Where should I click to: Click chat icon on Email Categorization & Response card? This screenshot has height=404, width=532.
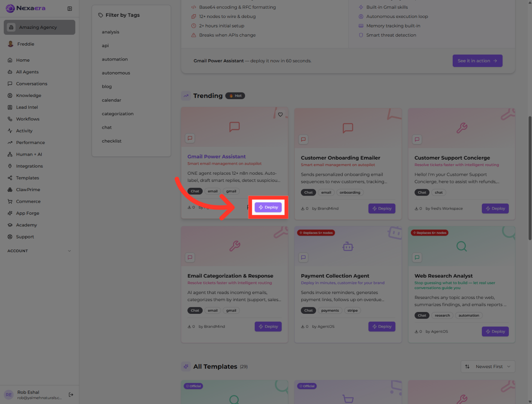pos(190,257)
